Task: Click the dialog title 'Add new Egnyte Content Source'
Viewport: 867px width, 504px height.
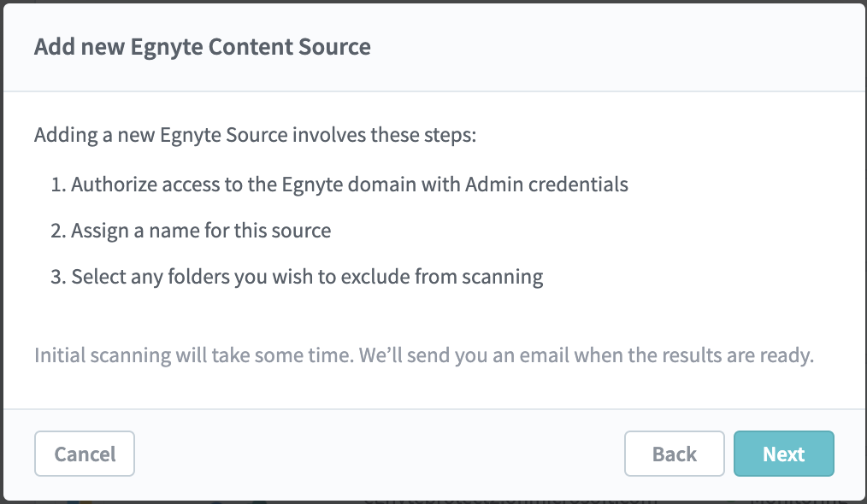Action: pos(203,47)
